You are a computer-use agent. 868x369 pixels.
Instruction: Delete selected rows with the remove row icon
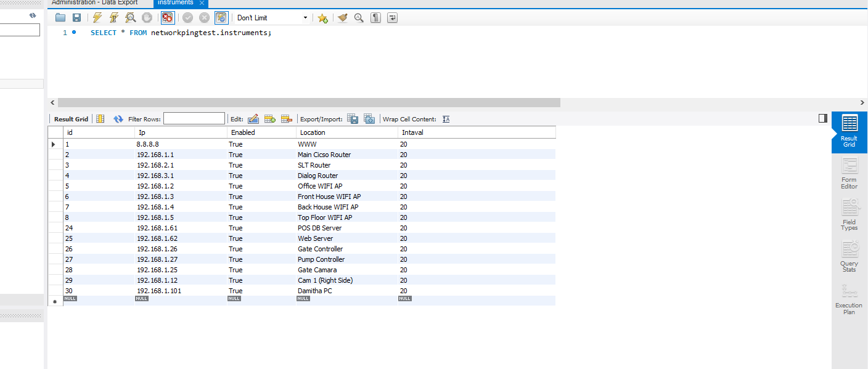pos(286,119)
